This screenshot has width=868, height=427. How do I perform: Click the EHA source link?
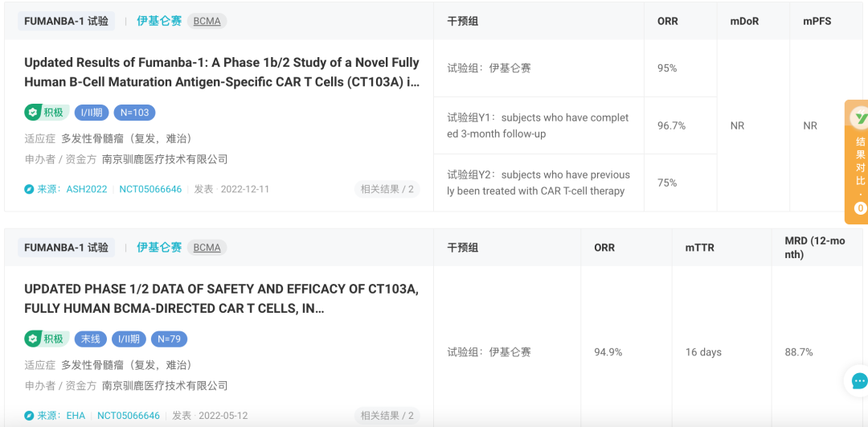pos(76,416)
